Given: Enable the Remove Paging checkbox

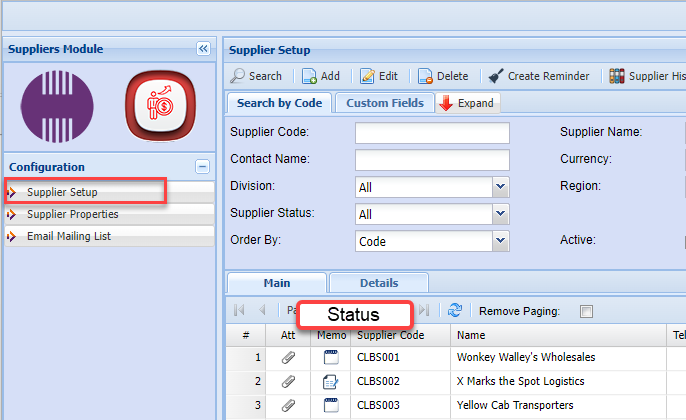Looking at the screenshot, I should (x=586, y=311).
